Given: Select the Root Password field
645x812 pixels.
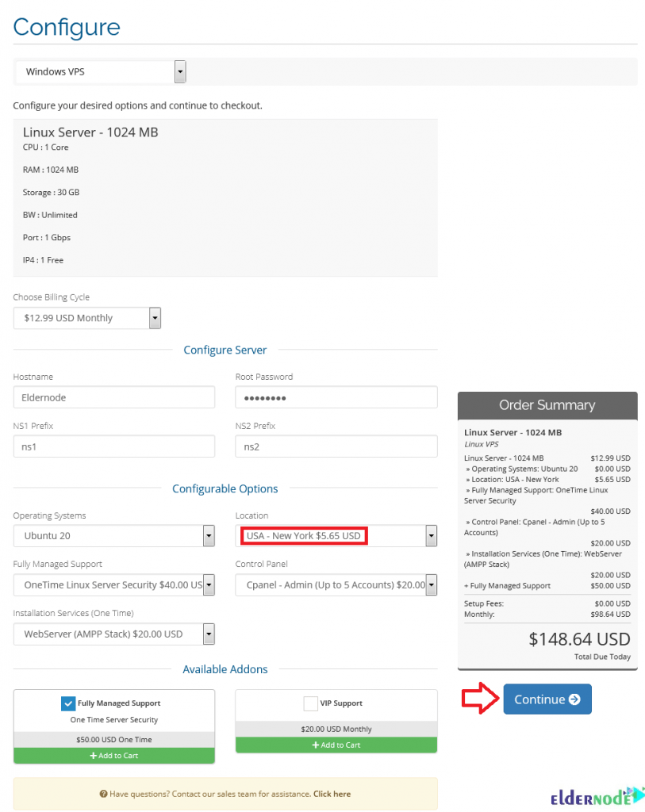Looking at the screenshot, I should [x=336, y=397].
